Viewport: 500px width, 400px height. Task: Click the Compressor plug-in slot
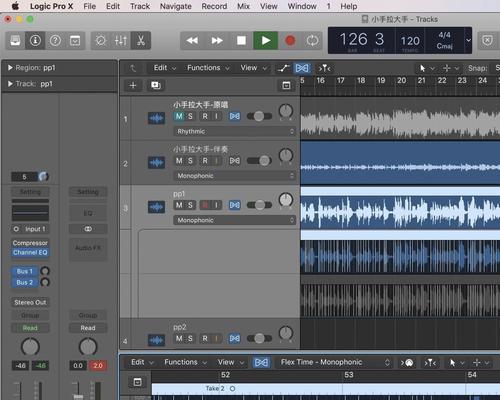click(x=30, y=243)
